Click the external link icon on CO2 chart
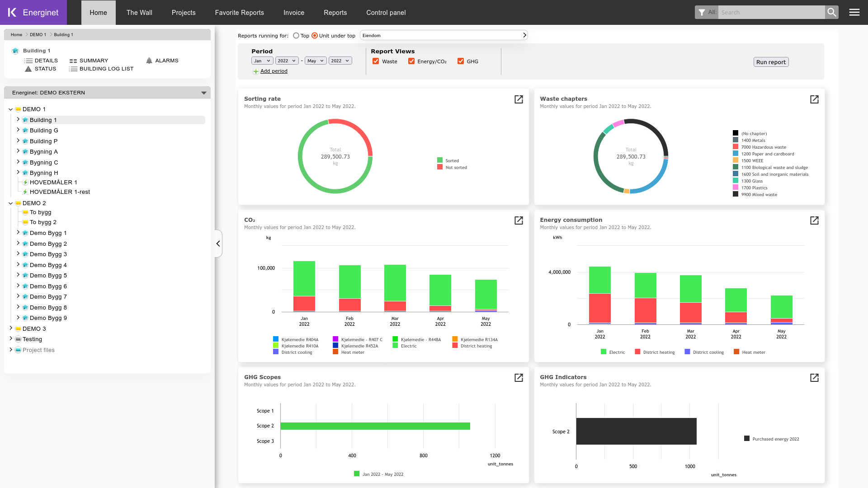The width and height of the screenshot is (868, 488). tap(518, 221)
